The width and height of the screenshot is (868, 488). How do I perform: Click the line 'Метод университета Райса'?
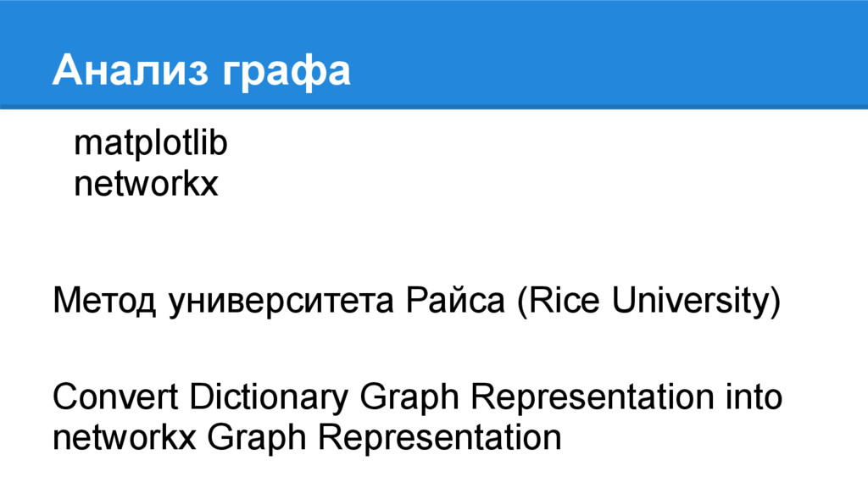point(278,301)
